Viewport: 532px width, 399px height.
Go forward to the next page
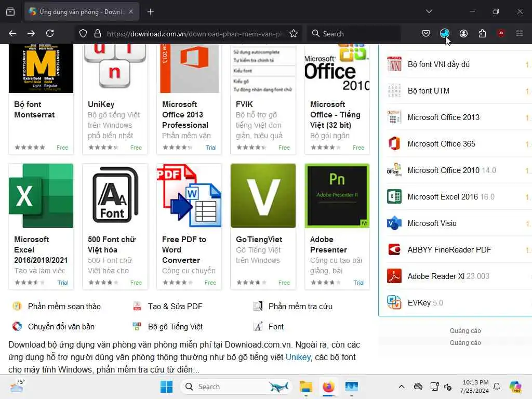pos(31,33)
